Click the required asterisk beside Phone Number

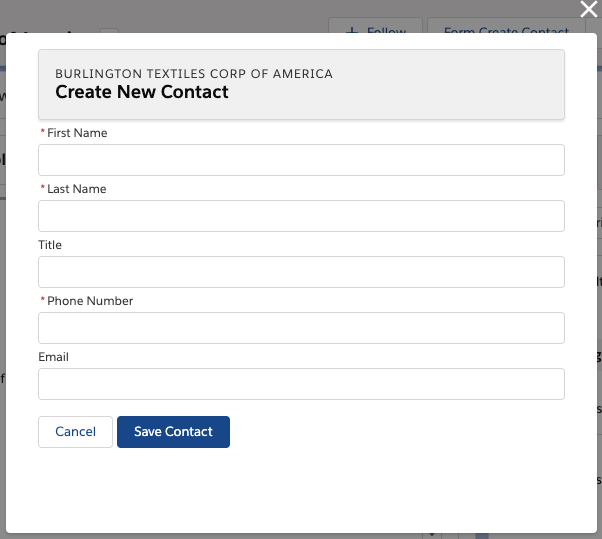(x=42, y=301)
